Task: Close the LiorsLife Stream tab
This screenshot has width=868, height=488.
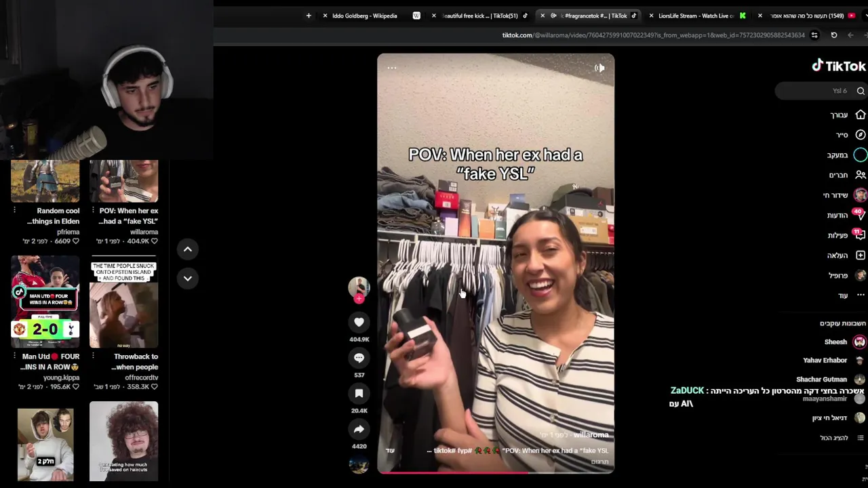Action: pyautogui.click(x=651, y=16)
